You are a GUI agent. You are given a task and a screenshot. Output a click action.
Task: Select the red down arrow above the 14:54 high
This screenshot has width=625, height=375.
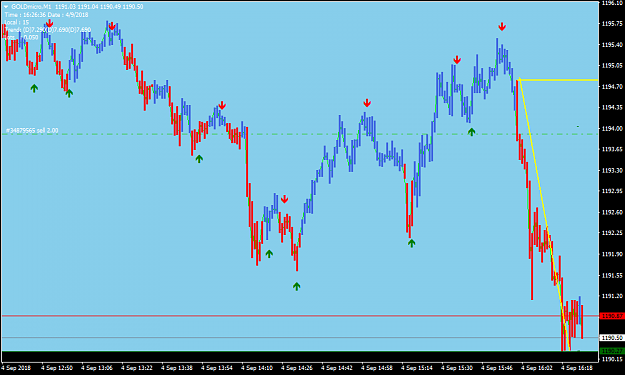[367, 103]
